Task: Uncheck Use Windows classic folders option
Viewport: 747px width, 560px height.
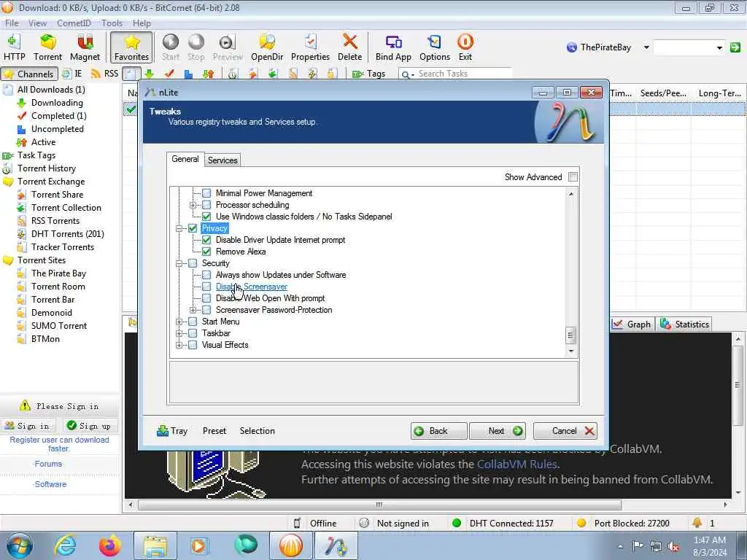Action: pos(206,217)
